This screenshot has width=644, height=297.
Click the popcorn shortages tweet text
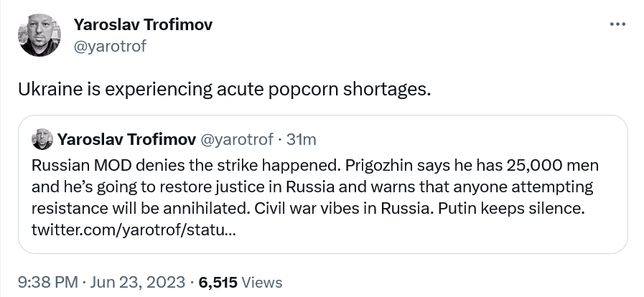(x=224, y=90)
